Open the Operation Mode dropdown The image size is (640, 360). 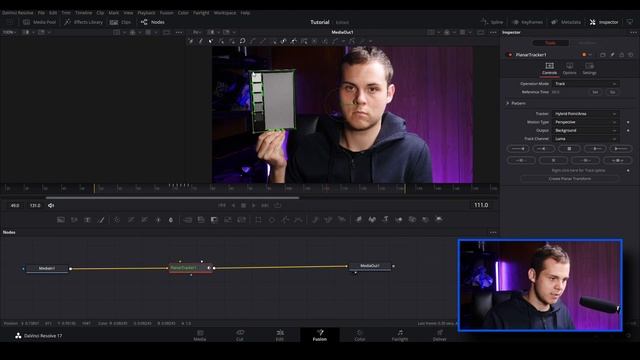[x=585, y=84]
